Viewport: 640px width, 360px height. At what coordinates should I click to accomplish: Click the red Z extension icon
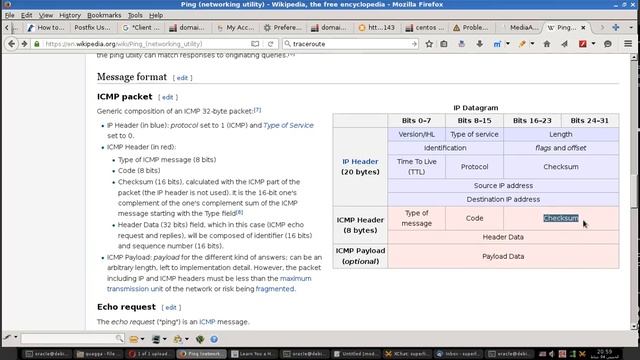pos(582,44)
